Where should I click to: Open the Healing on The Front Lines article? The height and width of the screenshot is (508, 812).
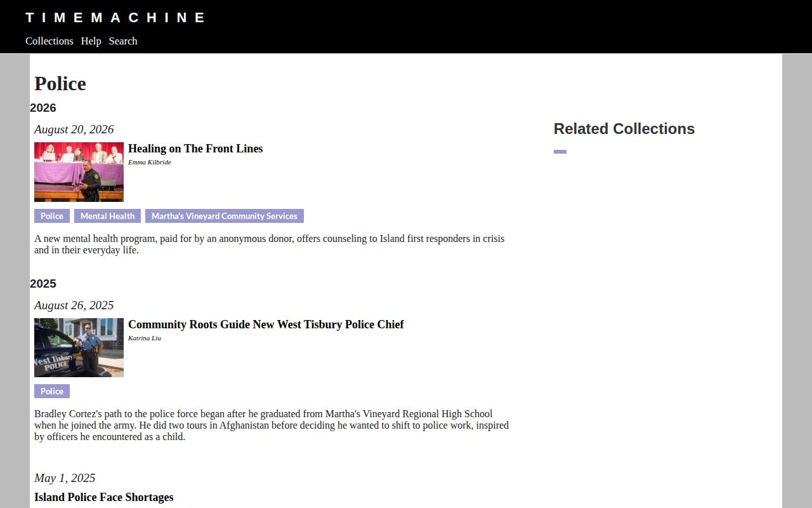coord(195,149)
